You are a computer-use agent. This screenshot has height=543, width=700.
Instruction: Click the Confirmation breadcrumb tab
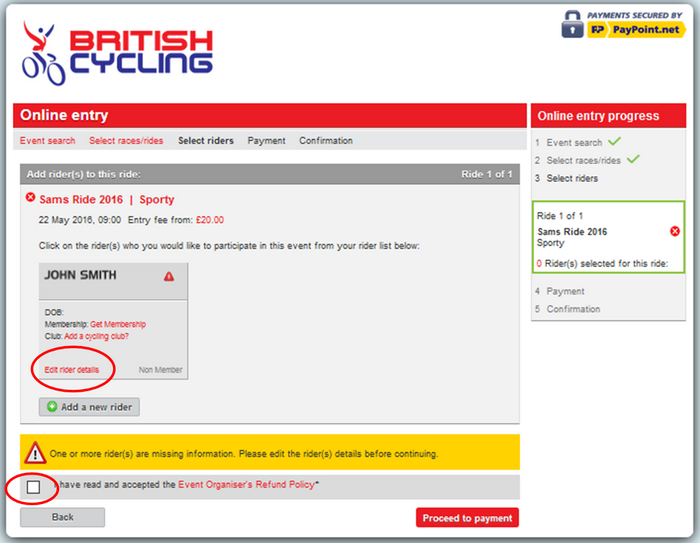point(326,141)
